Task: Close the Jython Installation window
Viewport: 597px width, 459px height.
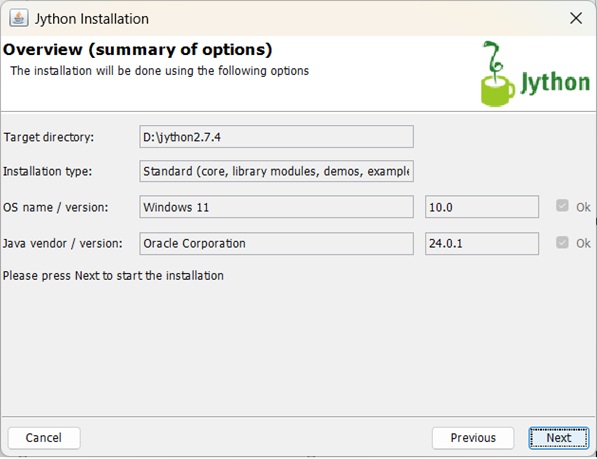Action: pyautogui.click(x=576, y=18)
